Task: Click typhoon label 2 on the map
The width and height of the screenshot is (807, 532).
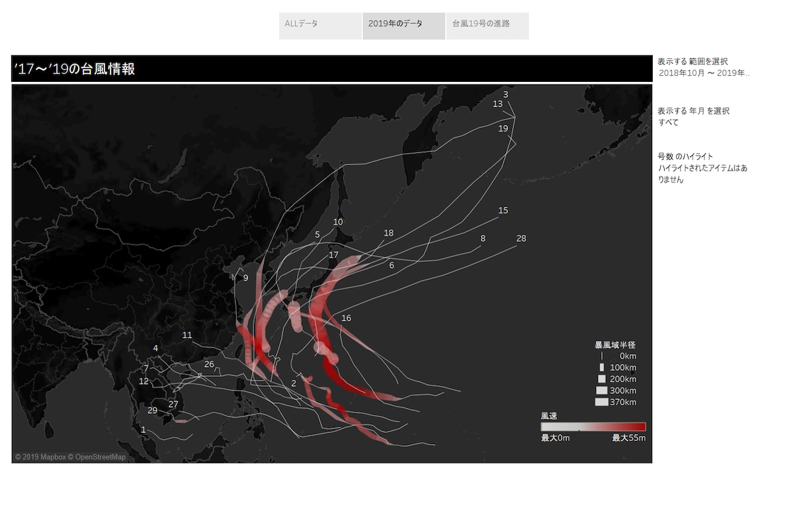Action: [294, 383]
